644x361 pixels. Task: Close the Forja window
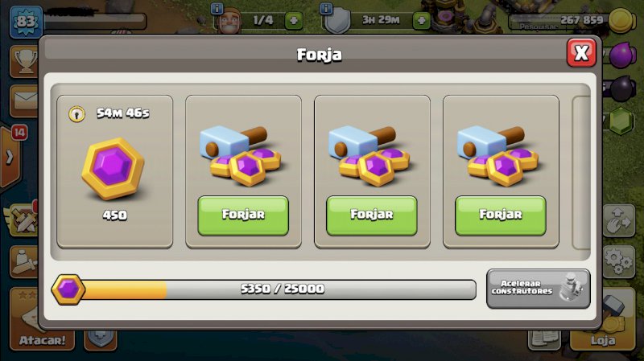pos(581,52)
